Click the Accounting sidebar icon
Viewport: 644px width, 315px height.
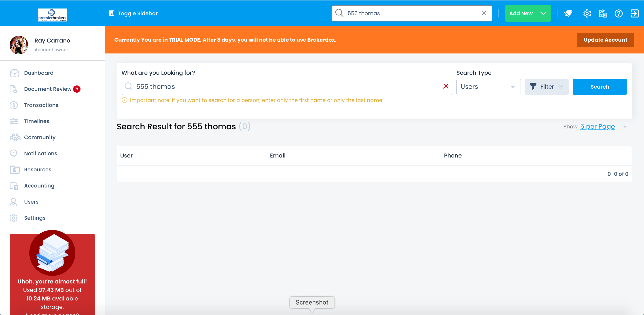click(13, 186)
